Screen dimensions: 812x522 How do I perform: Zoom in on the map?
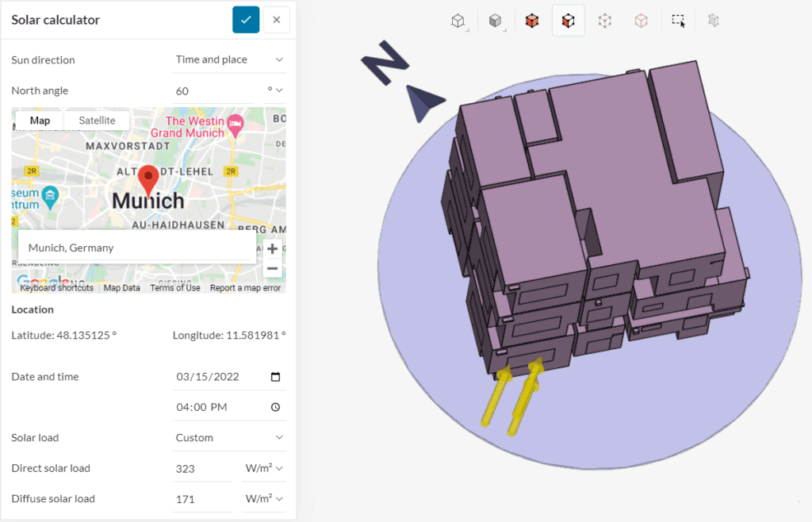[272, 248]
